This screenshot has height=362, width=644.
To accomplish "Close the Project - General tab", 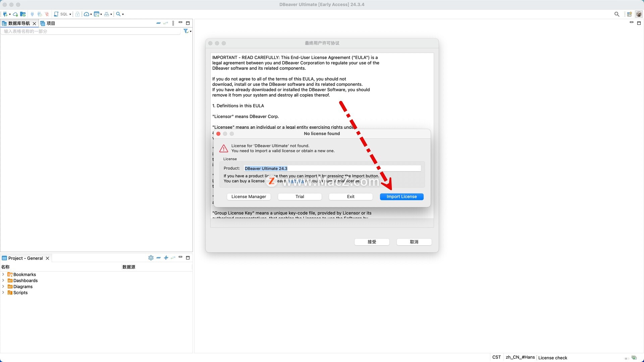I will click(48, 258).
